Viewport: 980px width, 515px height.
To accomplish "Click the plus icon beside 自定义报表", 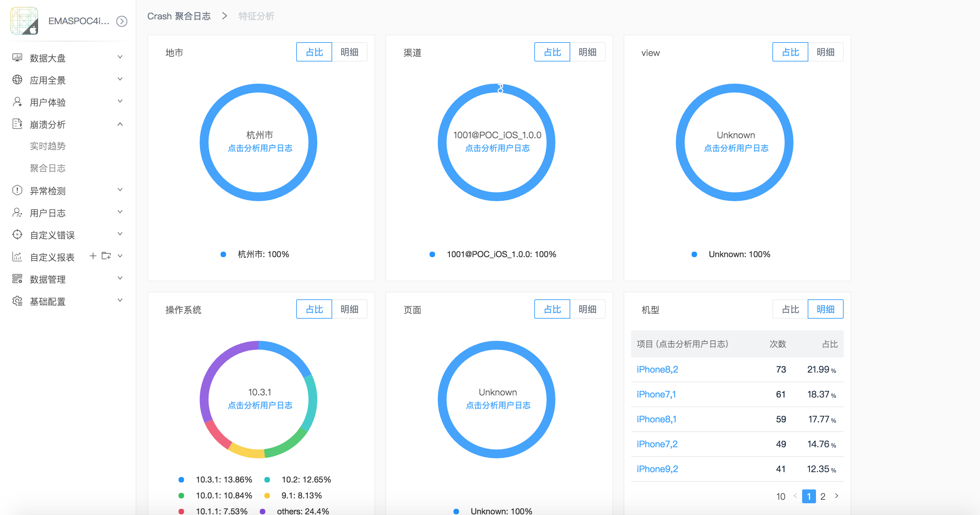I will click(93, 256).
